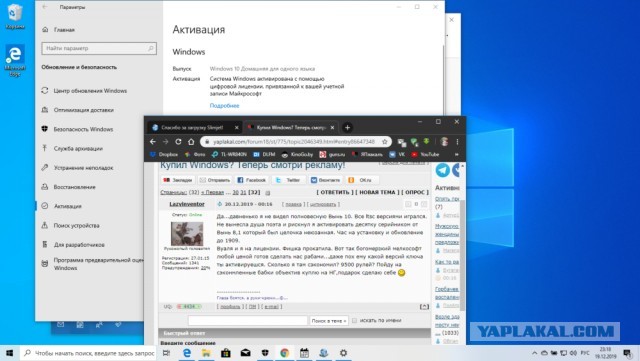Open the TL-WR840N bookmark
Screen dimensions: 640x361
229,154
